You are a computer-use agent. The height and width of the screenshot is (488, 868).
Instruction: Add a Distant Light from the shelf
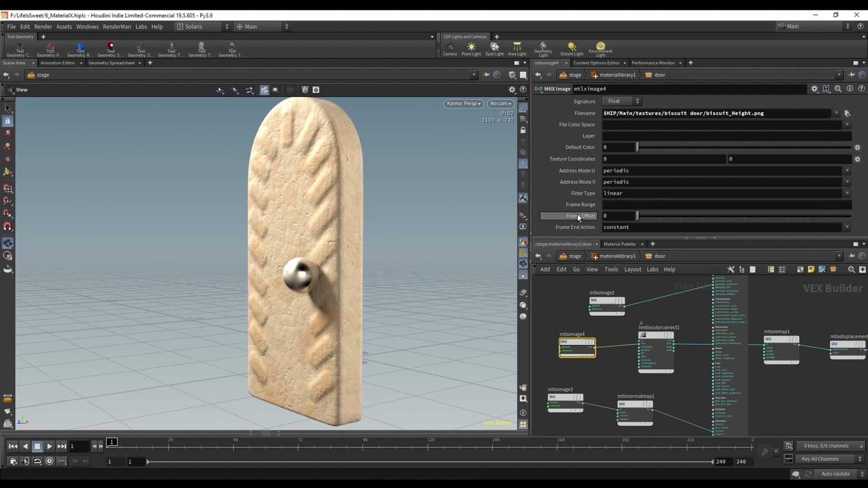(x=571, y=48)
